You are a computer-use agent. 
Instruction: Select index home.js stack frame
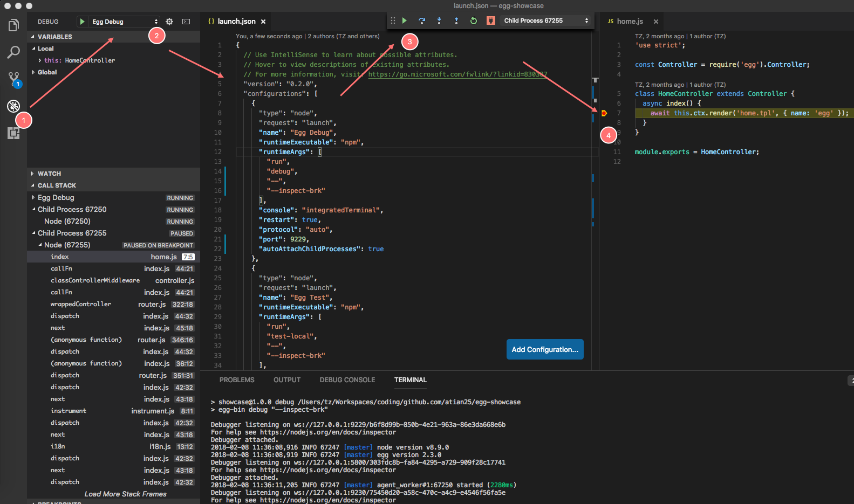113,257
